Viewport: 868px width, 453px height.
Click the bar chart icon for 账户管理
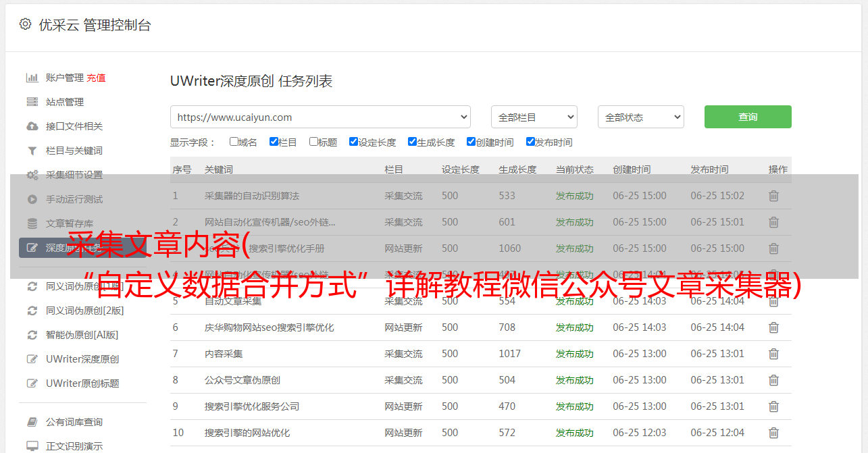coord(32,78)
